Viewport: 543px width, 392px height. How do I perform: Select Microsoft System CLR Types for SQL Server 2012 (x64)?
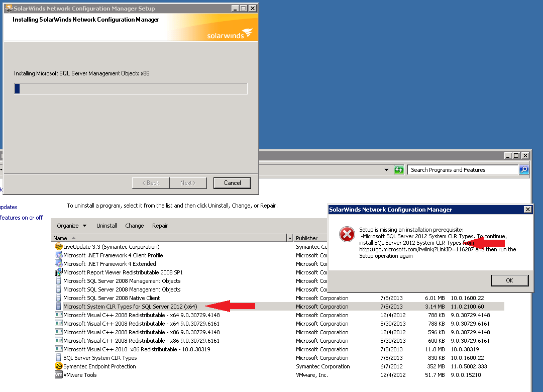coord(130,307)
